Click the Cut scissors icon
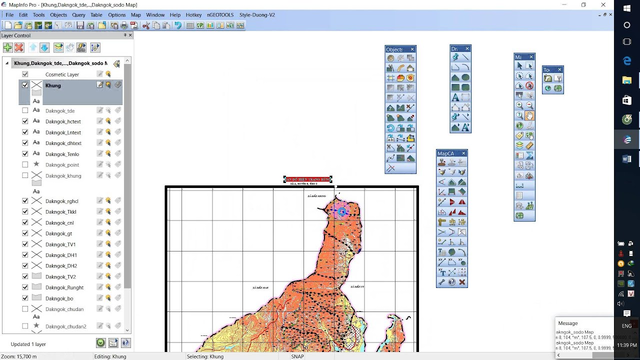The image size is (640, 360). click(x=146, y=25)
